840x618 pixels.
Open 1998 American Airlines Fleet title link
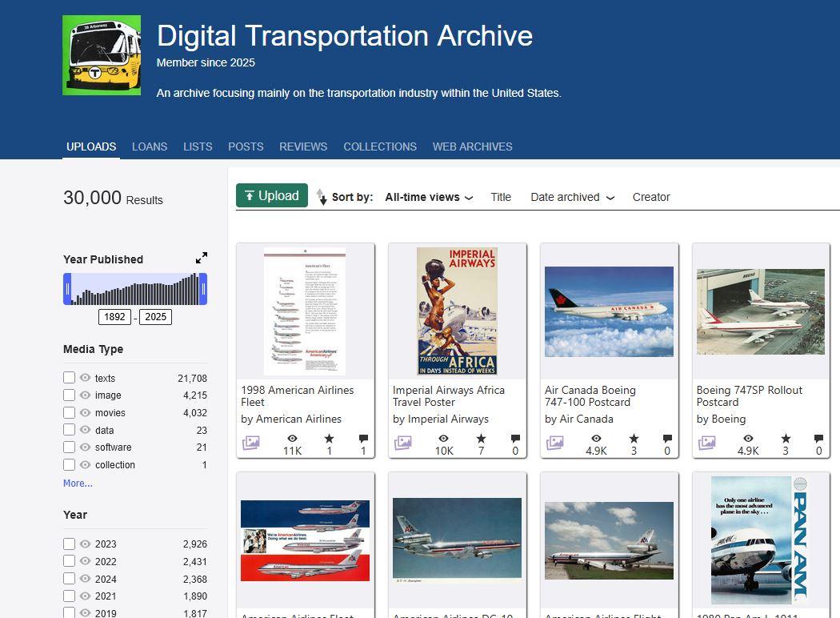(x=298, y=396)
